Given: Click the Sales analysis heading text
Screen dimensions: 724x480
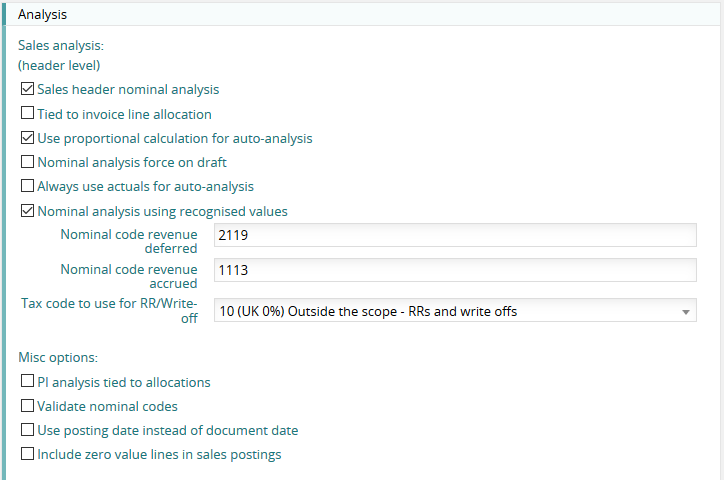Looking at the screenshot, I should click(x=61, y=45).
